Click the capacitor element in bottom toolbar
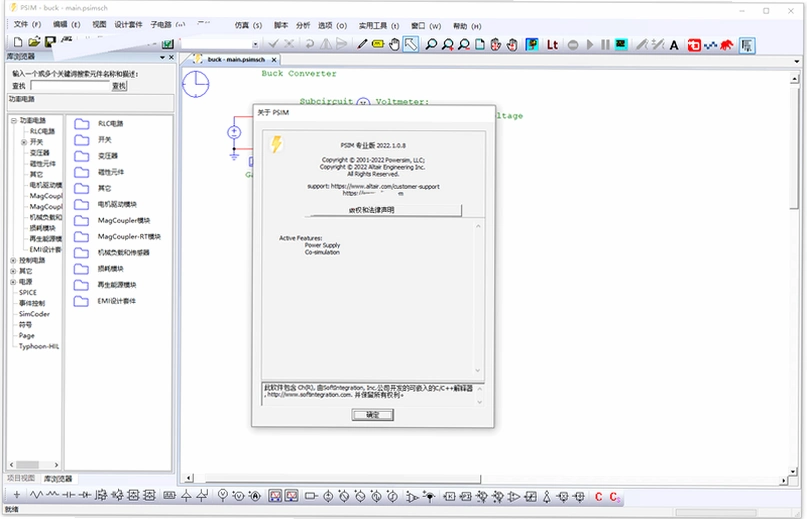 tap(68, 495)
